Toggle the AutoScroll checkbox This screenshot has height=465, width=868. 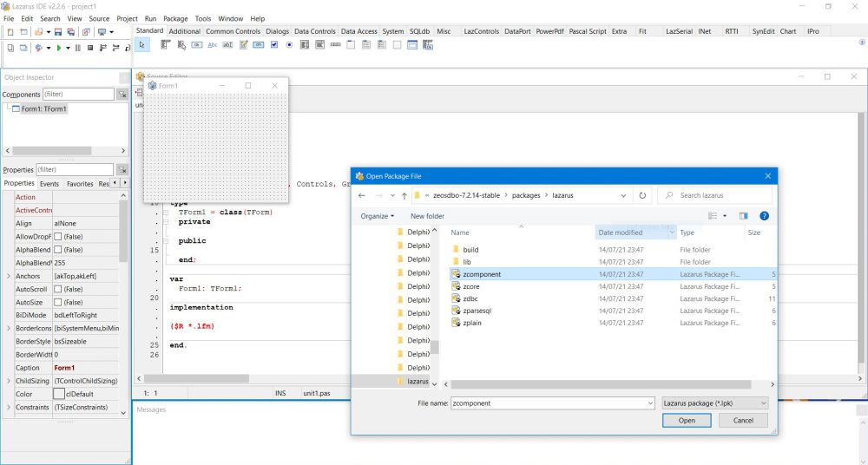tap(57, 289)
